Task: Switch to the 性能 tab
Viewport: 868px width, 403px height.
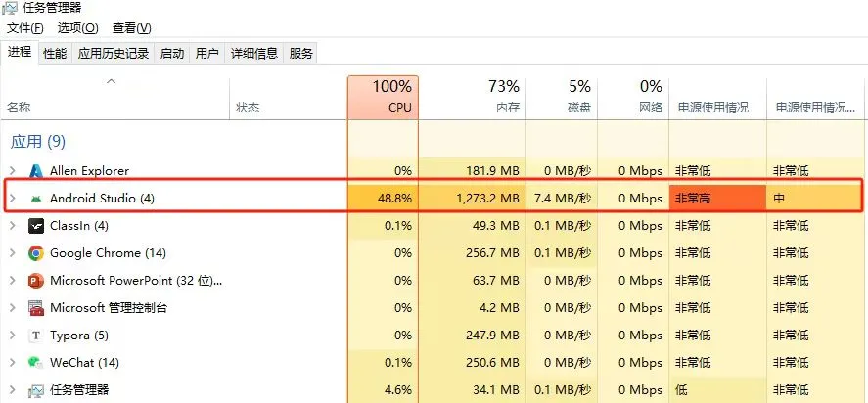Action: point(55,53)
